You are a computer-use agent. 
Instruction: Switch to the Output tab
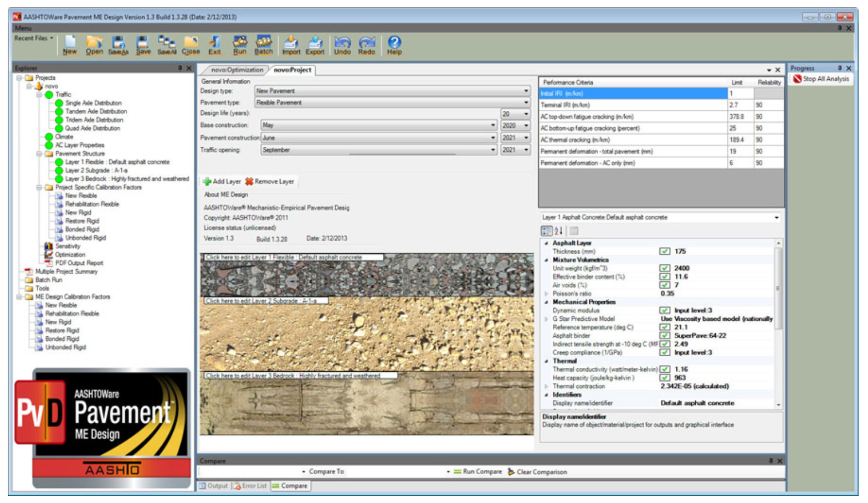point(214,486)
